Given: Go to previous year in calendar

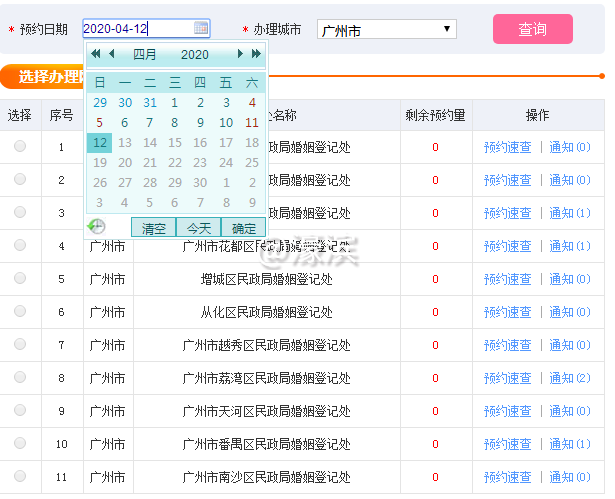Looking at the screenshot, I should pyautogui.click(x=96, y=54).
